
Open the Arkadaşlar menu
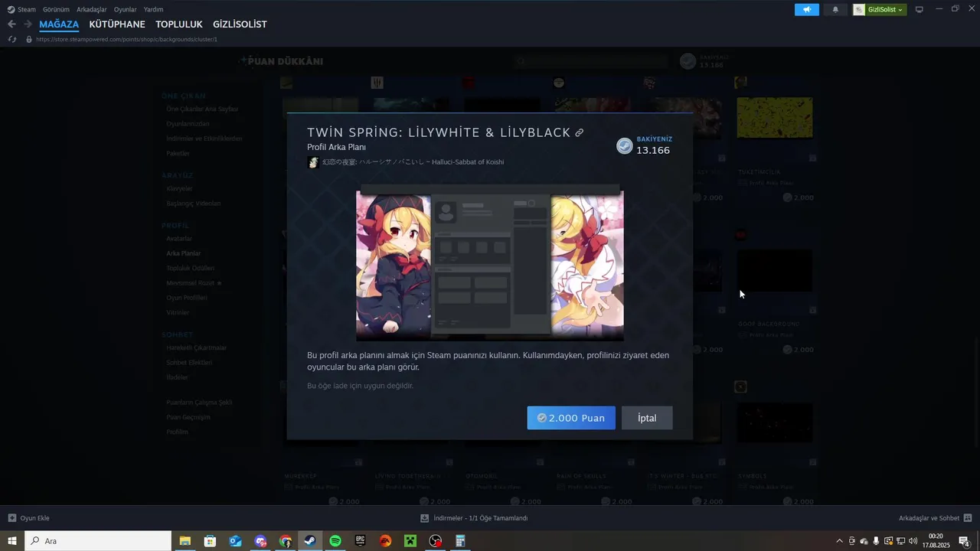[x=92, y=9]
